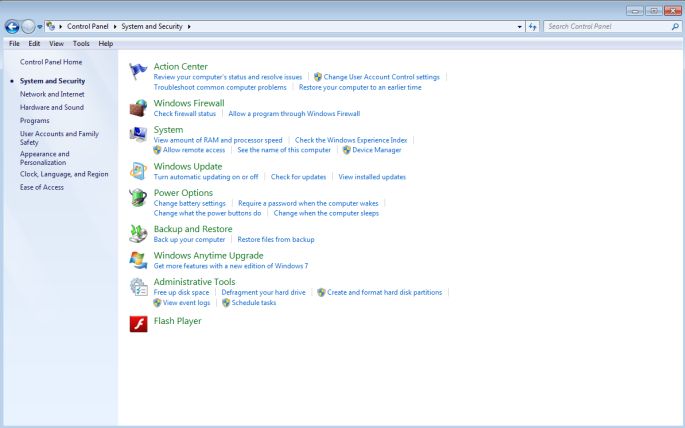Open Device Manager link

coord(377,150)
